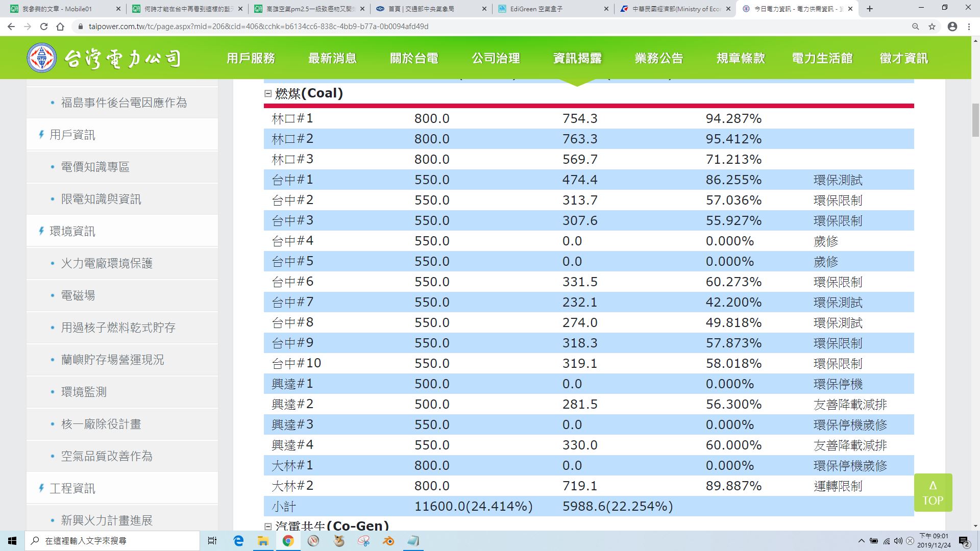Open 用過核子燃料乾式貯存 sidebar link
The width and height of the screenshot is (980, 551).
coord(118,328)
